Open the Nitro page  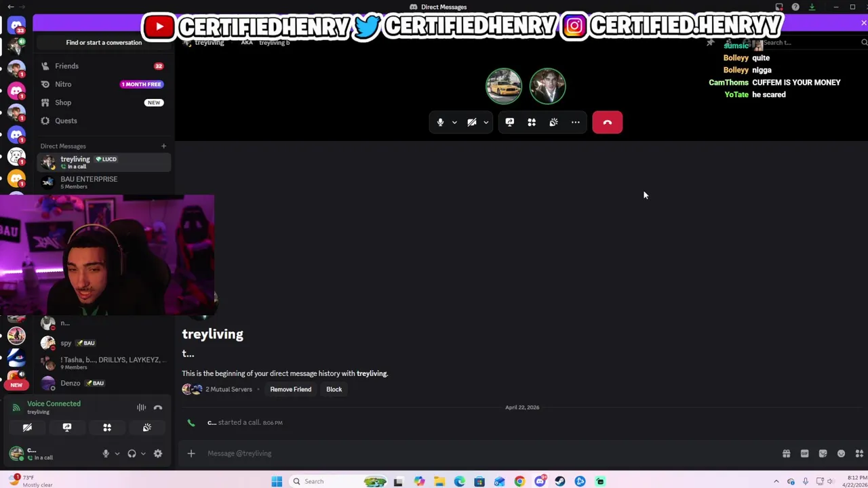tap(104, 84)
